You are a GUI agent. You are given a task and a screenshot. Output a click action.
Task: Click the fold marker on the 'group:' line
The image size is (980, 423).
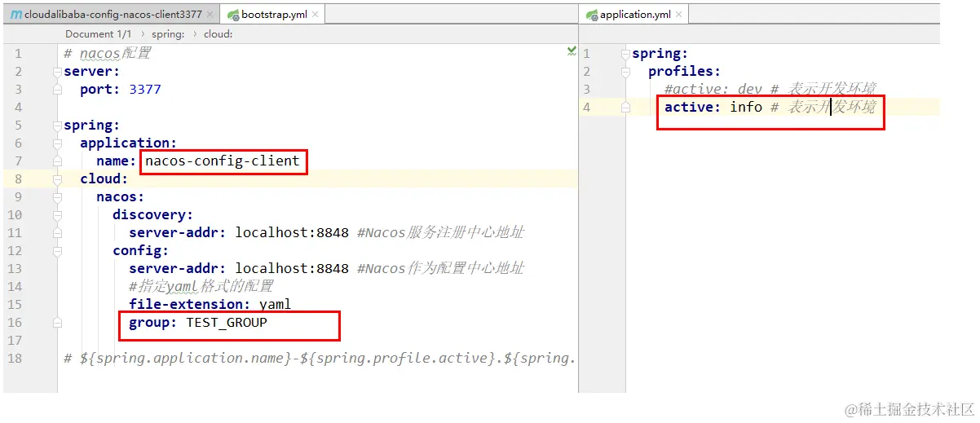click(x=57, y=323)
